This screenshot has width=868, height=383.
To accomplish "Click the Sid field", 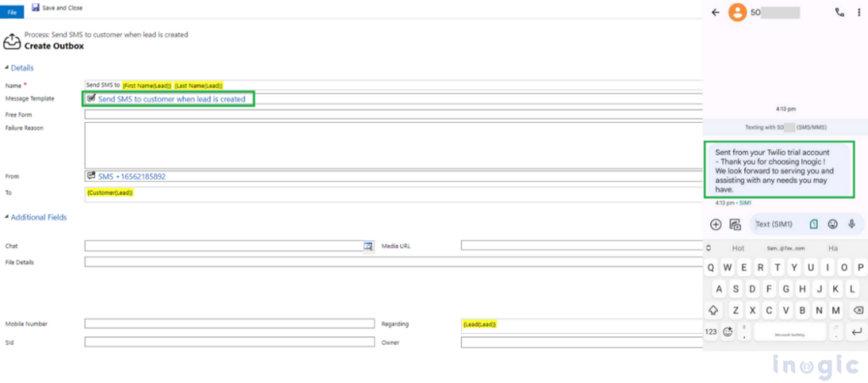I will 230,342.
